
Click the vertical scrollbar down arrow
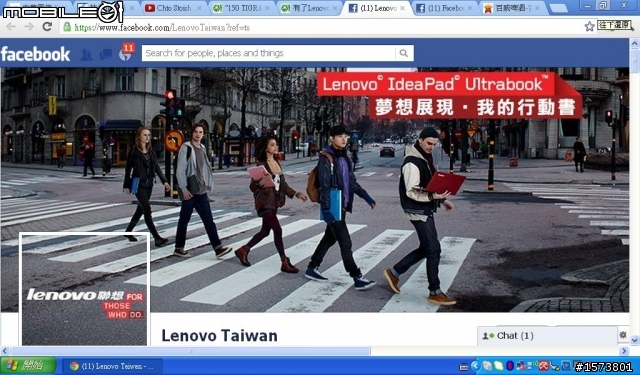(635, 340)
